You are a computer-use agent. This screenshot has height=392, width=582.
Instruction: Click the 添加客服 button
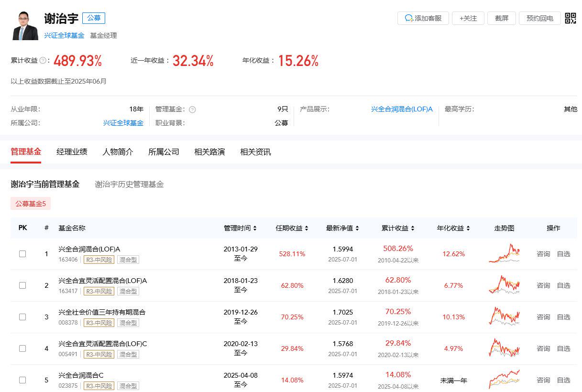[423, 18]
